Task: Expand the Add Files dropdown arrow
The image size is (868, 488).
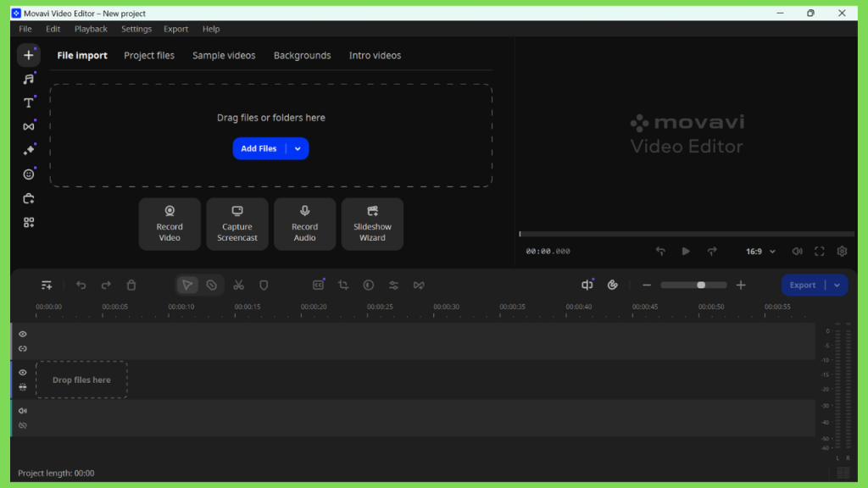Action: [298, 149]
